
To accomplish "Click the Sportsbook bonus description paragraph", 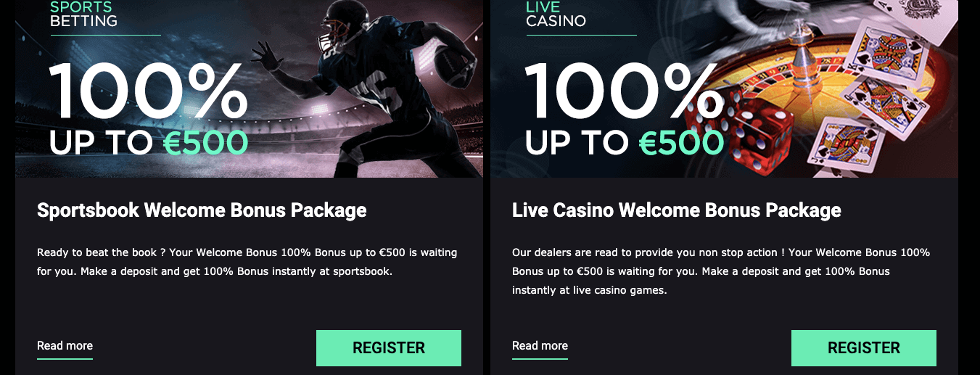I will pos(247,262).
